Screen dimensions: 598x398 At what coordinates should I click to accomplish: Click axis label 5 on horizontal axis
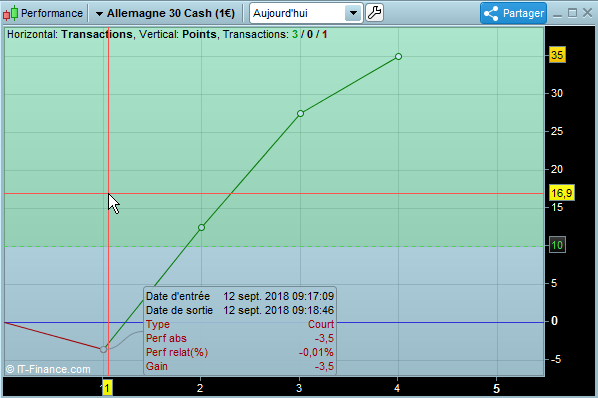coord(496,388)
